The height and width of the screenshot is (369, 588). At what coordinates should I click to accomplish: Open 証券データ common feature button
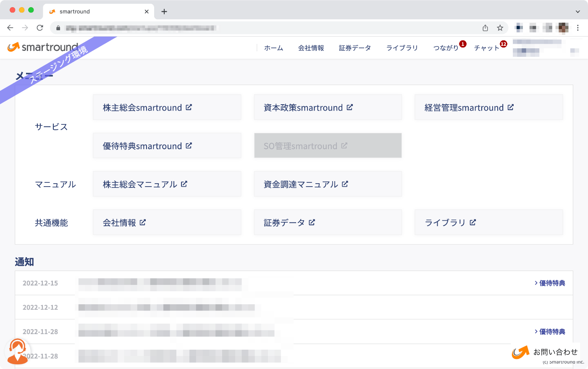(x=328, y=222)
